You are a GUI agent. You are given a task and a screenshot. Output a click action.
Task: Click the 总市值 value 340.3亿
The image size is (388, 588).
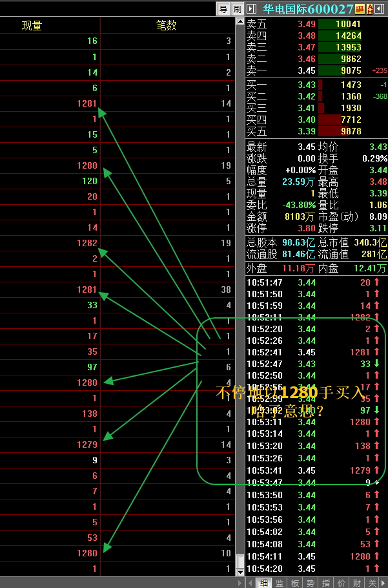point(371,242)
